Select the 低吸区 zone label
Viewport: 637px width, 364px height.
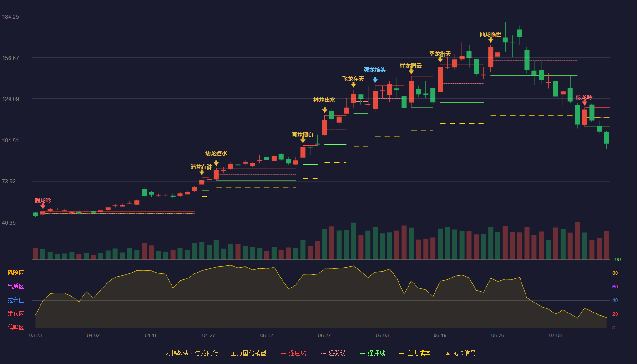coord(15,327)
